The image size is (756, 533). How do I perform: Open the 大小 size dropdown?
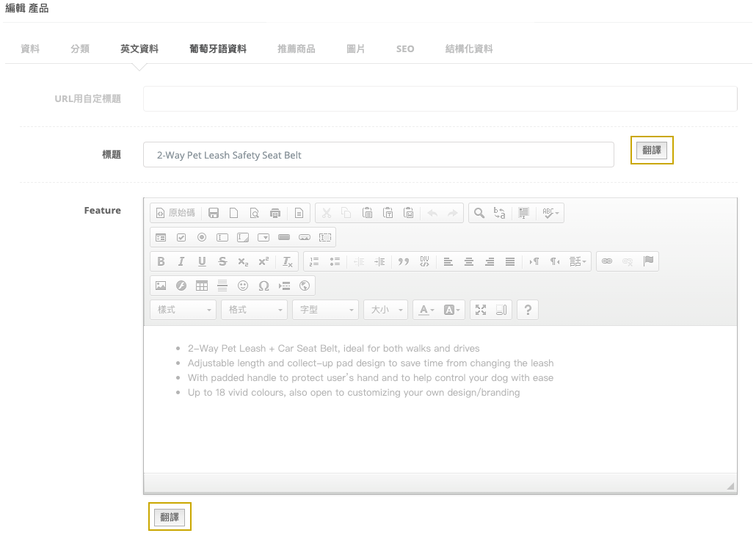coord(386,310)
